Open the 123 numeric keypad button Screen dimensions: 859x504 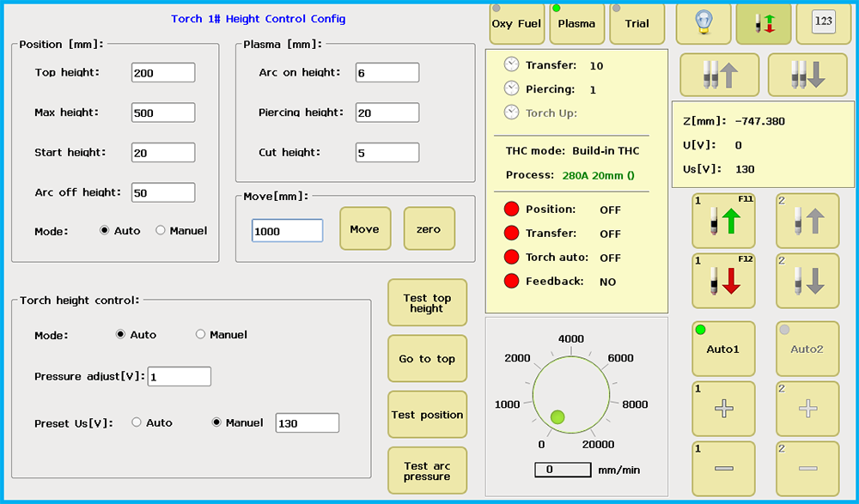[x=824, y=23]
